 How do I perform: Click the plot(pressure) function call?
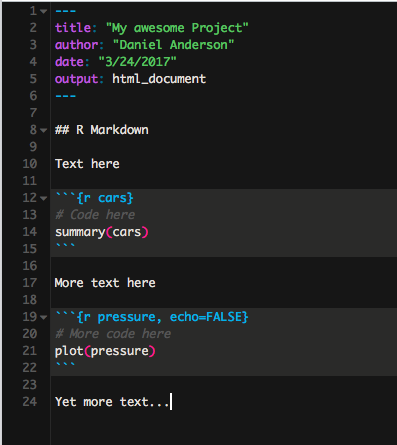(105, 351)
